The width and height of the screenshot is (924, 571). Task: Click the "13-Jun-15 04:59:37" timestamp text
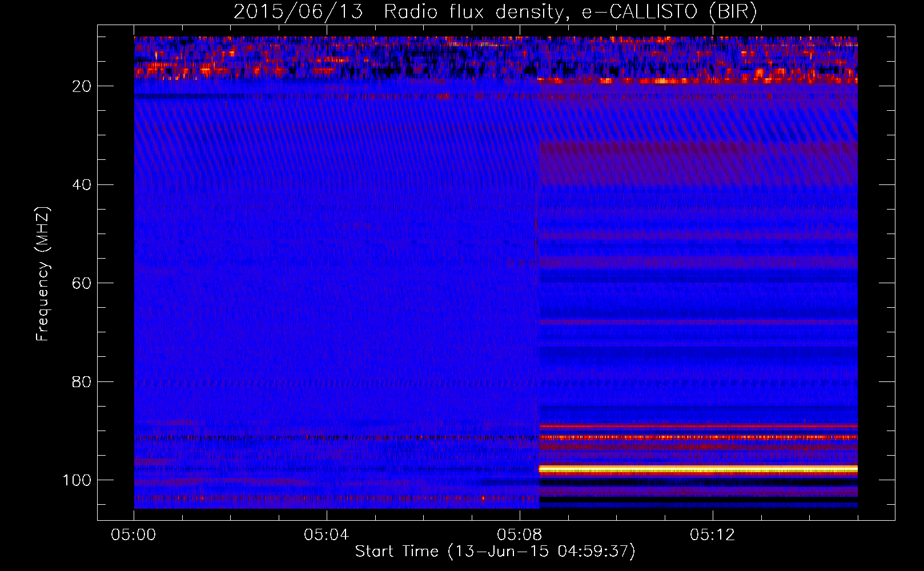pyautogui.click(x=541, y=552)
